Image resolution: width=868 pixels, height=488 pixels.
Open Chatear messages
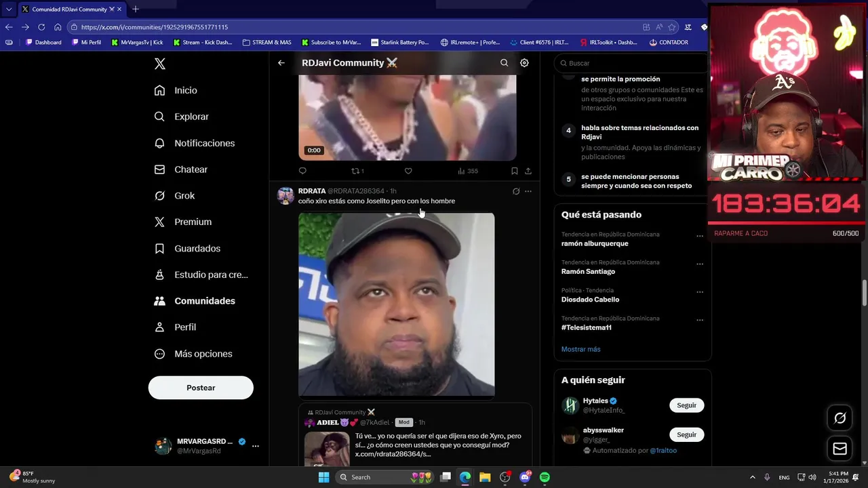[x=180, y=169]
